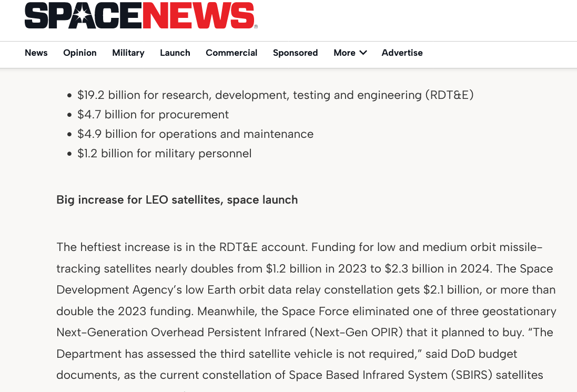Visit the Advertise page
This screenshot has height=392, width=577.
(402, 53)
